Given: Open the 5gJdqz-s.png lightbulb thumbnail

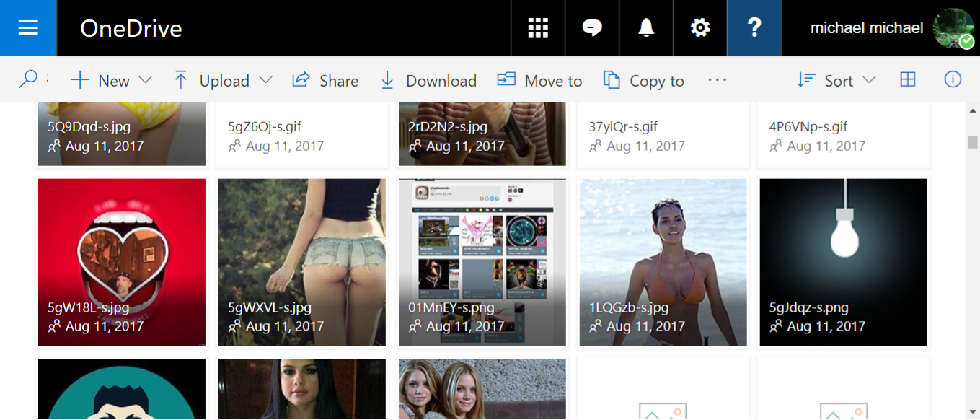Looking at the screenshot, I should coord(843,262).
